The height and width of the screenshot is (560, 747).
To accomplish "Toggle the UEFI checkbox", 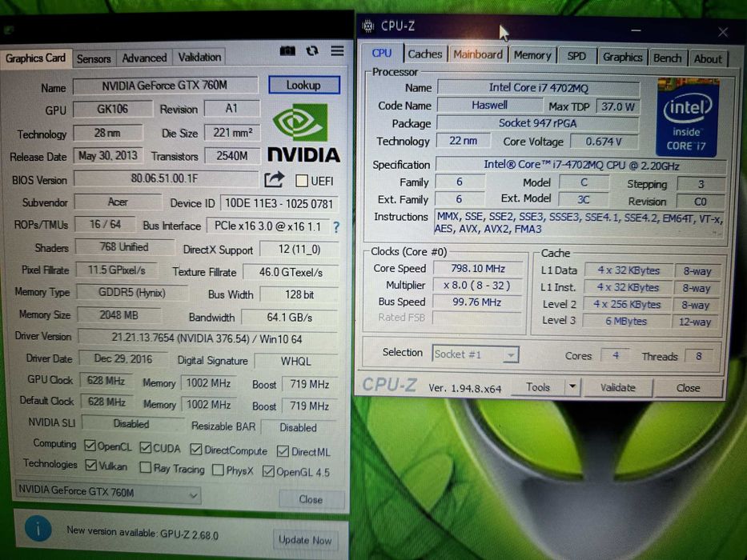I will pyautogui.click(x=301, y=181).
